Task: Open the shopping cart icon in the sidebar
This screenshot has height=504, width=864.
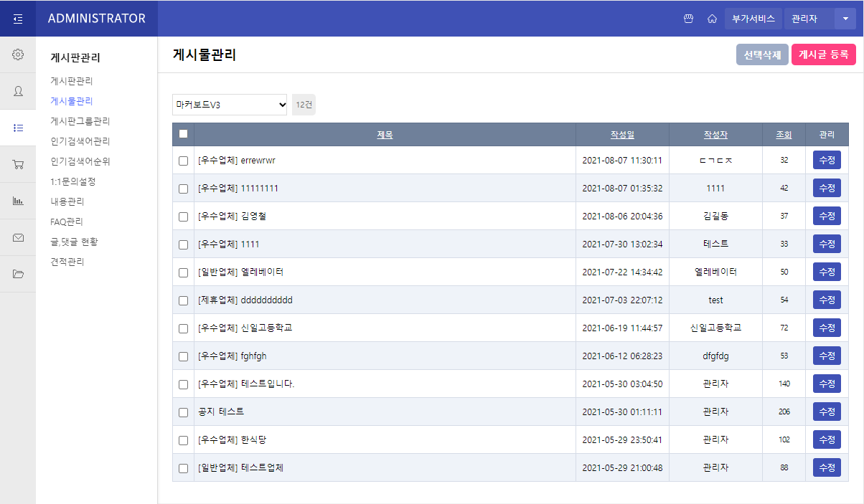Action: pyautogui.click(x=18, y=164)
